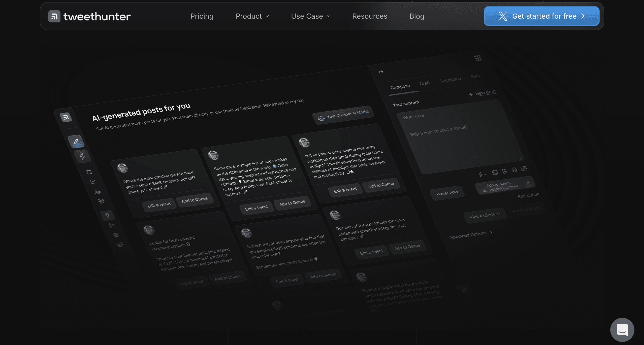This screenshot has width=644, height=345.
Task: Click the tweethunter logo in the navbar
Action: [89, 16]
